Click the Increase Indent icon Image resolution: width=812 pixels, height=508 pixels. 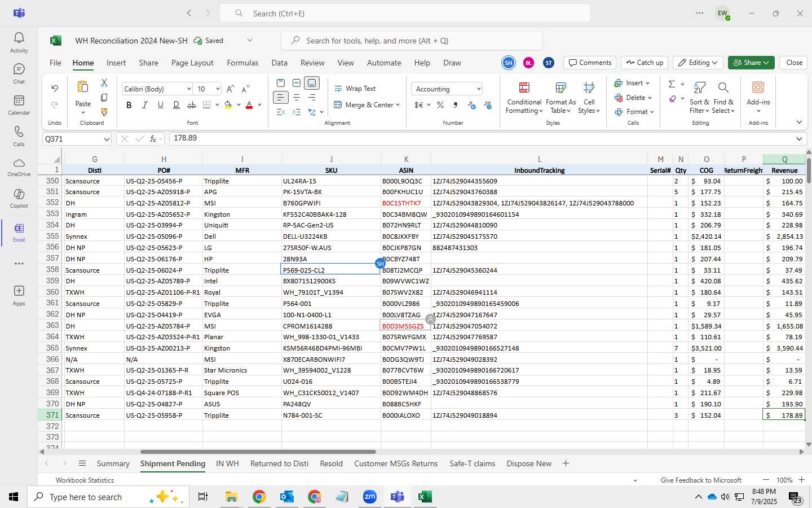pyautogui.click(x=296, y=112)
